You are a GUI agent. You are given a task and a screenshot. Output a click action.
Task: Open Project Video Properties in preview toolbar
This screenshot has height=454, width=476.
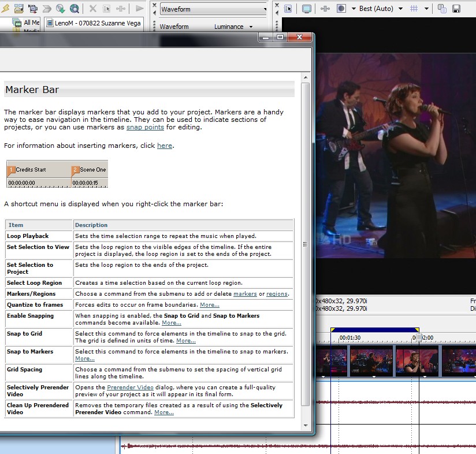coord(288,9)
